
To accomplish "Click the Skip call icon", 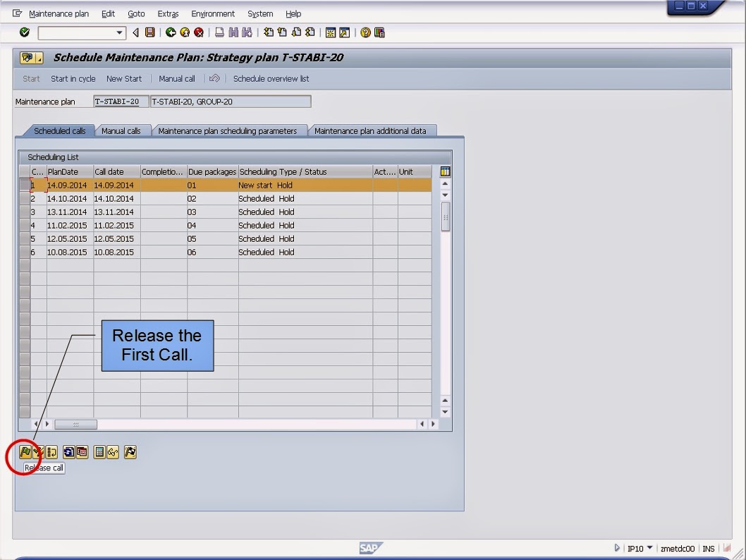I will pyautogui.click(x=50, y=452).
